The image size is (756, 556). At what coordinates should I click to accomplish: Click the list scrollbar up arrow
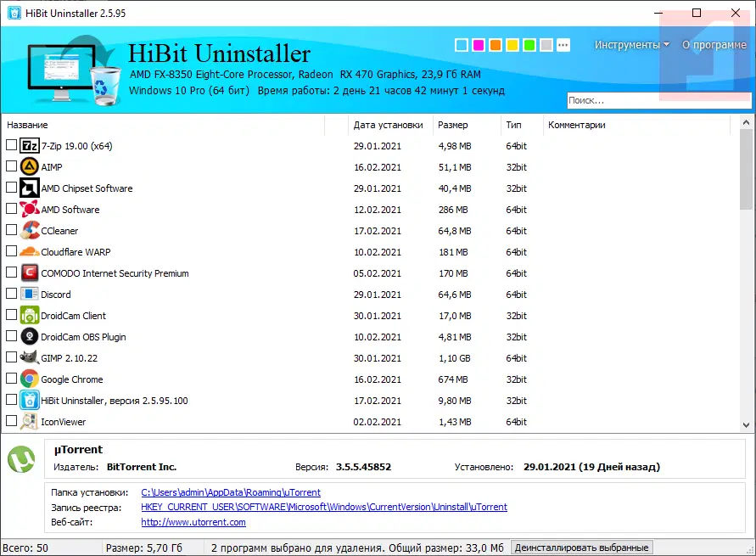point(746,122)
